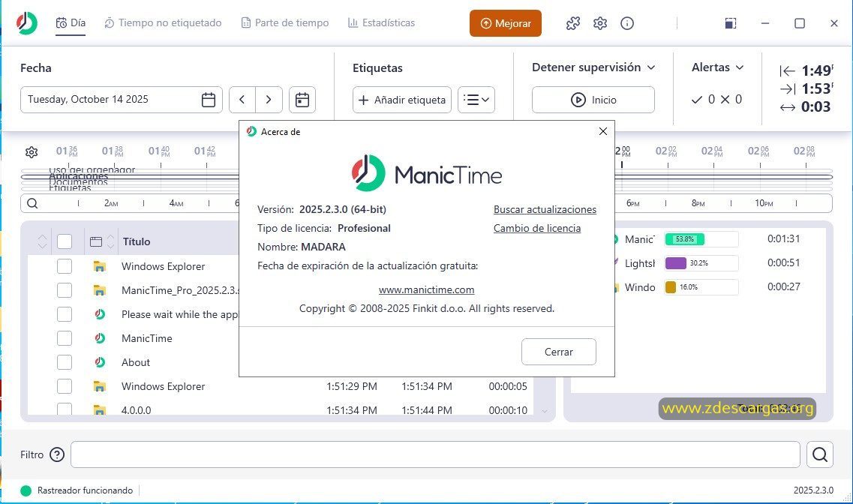Click Cambio de licencia link
The width and height of the screenshot is (853, 504).
pyautogui.click(x=537, y=228)
